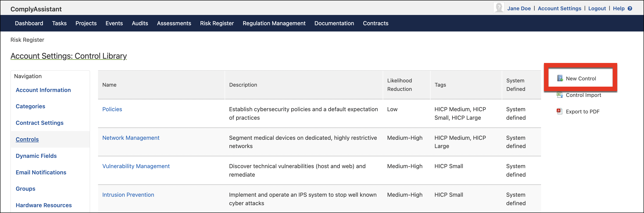Click HICP Small tag in Vulnerability Management row
Image resolution: width=644 pixels, height=213 pixels.
pos(448,166)
